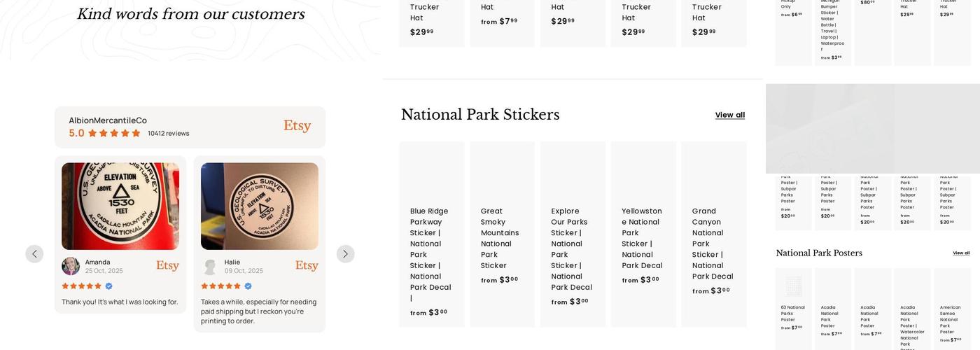The image size is (980, 350).
Task: Click the 10412 reviews count text
Action: coord(168,133)
